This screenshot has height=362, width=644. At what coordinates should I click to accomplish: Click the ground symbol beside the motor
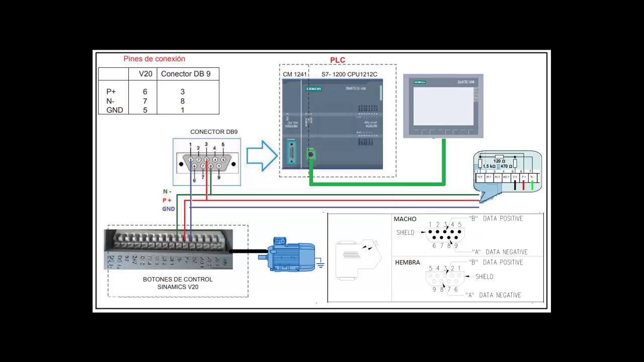pos(320,262)
